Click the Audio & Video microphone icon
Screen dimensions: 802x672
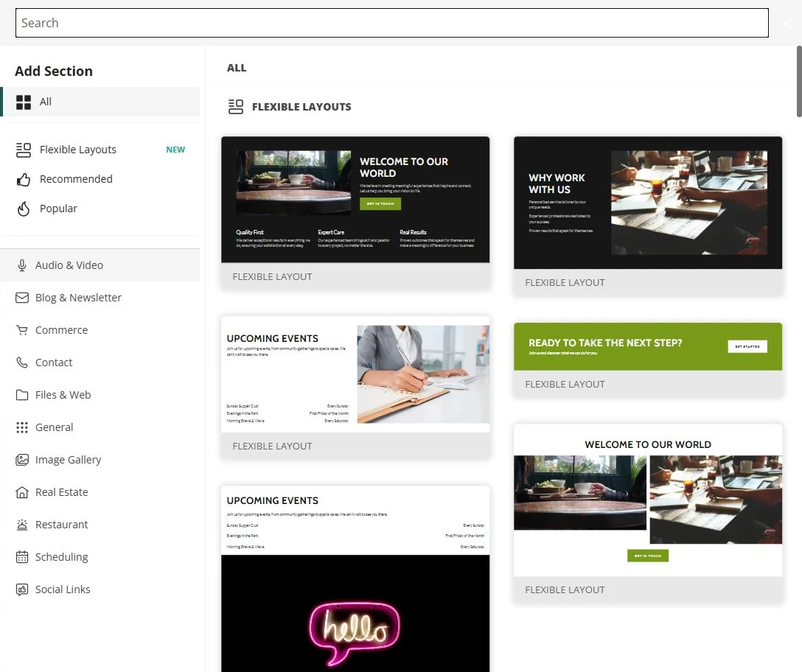coord(22,265)
